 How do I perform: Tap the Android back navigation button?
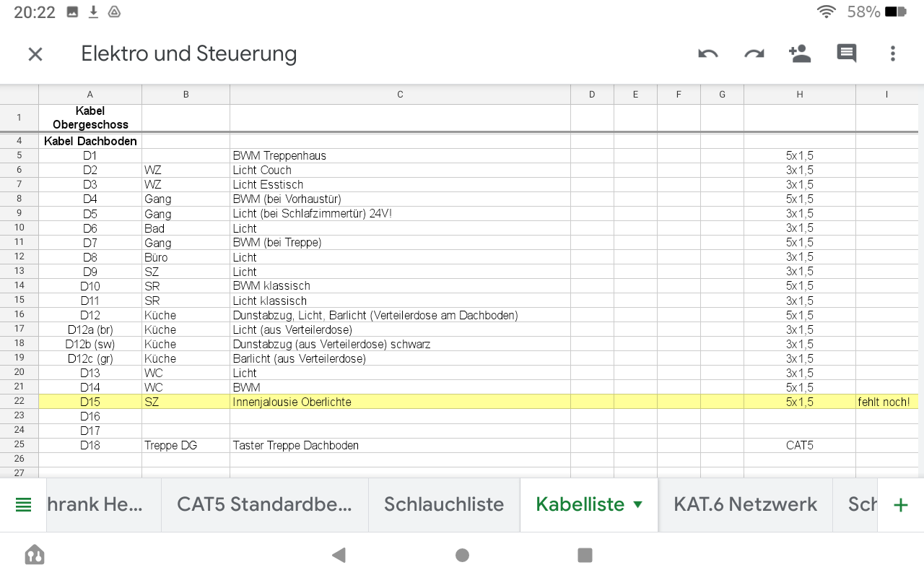pyautogui.click(x=338, y=555)
